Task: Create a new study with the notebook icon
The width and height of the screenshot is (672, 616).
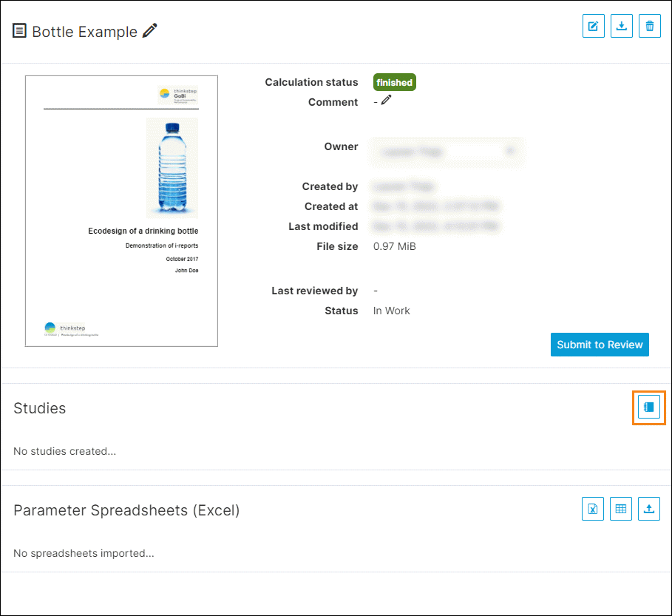Action: (649, 407)
